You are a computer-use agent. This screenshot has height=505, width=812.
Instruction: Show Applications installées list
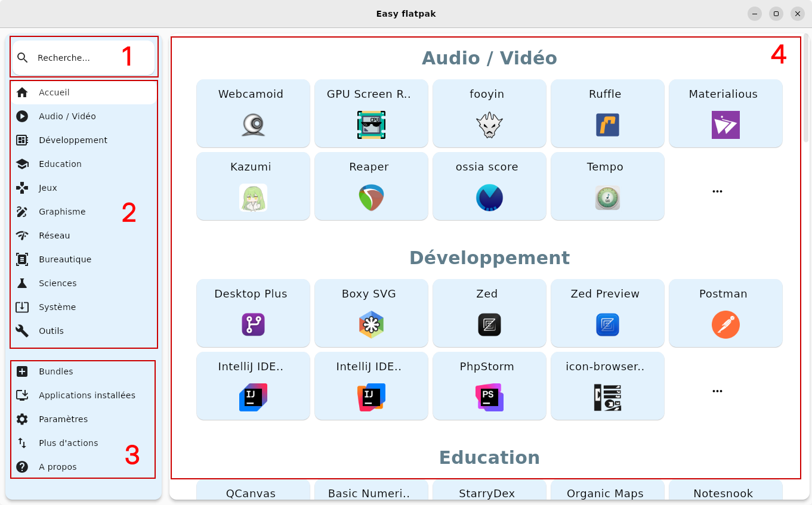[83, 395]
